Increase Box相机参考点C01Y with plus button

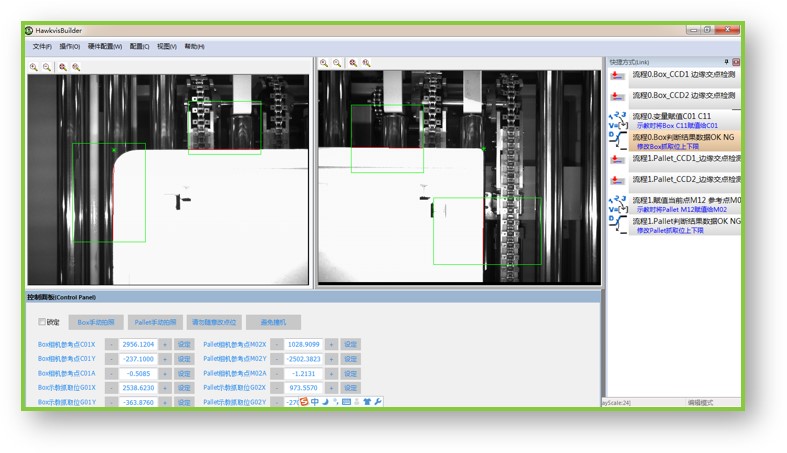[165, 359]
